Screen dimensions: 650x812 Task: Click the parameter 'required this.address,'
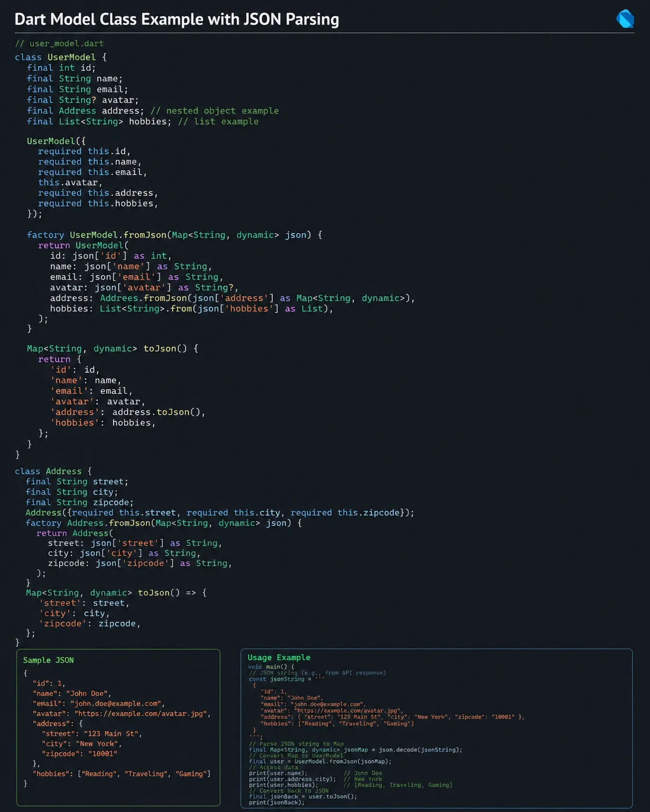pyautogui.click(x=98, y=193)
